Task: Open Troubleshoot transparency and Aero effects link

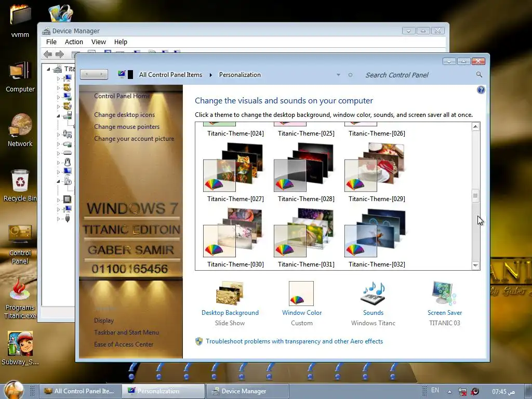Action: 294,341
